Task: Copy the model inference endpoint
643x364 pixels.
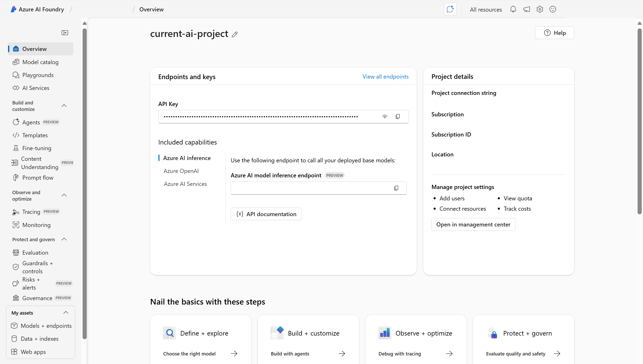Action: coord(396,188)
